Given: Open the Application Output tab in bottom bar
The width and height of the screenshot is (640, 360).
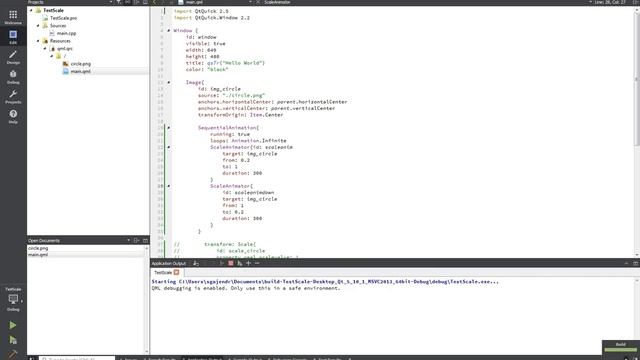Looking at the screenshot, I should (x=202, y=358).
